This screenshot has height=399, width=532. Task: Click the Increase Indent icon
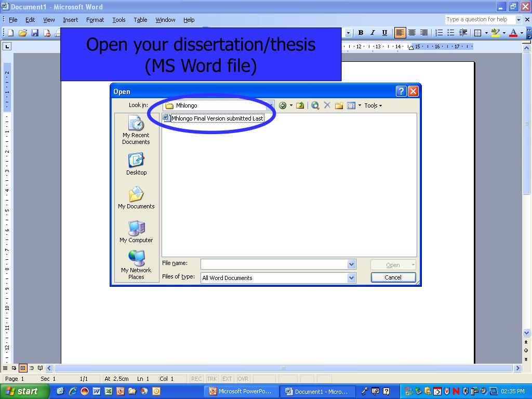(x=463, y=33)
